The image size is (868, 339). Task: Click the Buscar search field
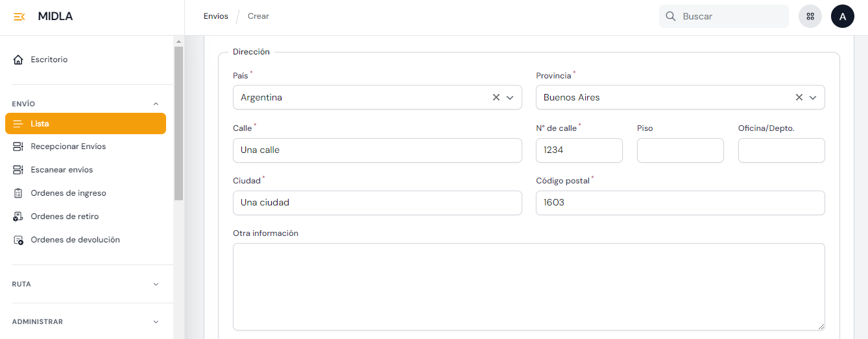click(730, 16)
